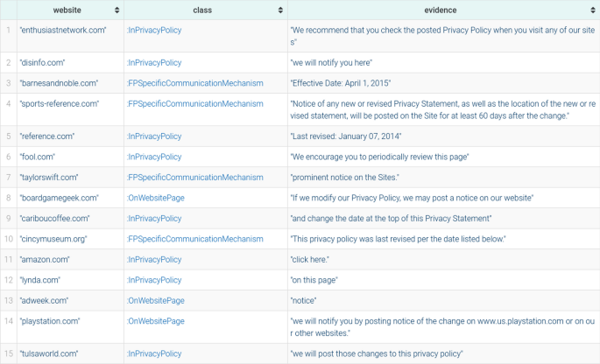Screen dimensions: 600x364
Task: Click the :OnWebsitePage link for adweek.com
Action: (x=155, y=300)
